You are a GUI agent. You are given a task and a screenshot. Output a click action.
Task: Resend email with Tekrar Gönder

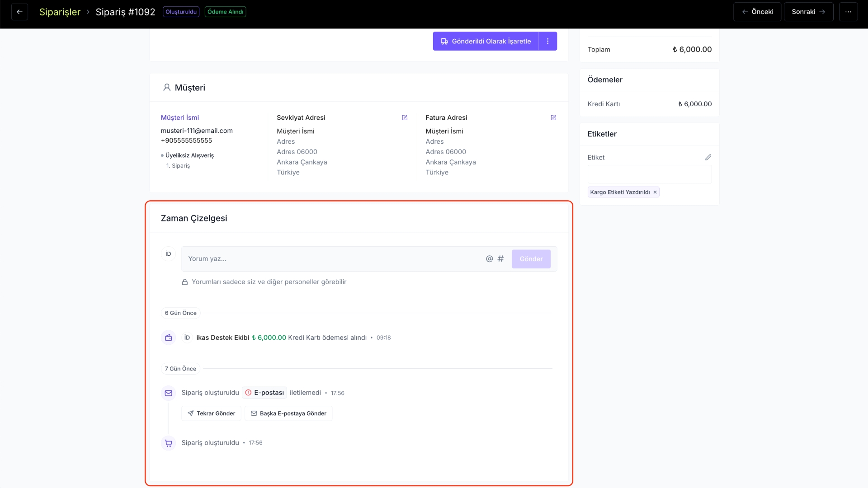click(x=211, y=413)
